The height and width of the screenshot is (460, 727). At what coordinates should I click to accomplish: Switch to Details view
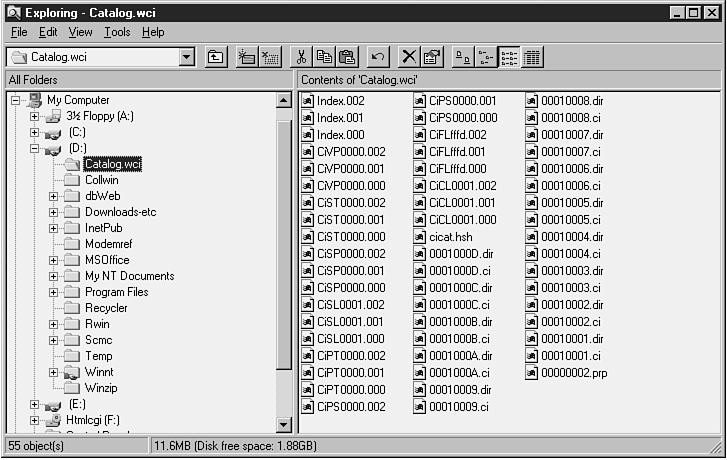coord(532,57)
